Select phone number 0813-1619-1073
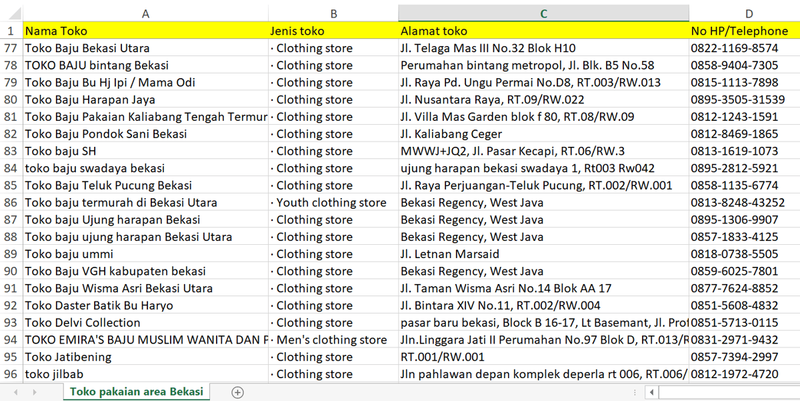 [x=744, y=151]
